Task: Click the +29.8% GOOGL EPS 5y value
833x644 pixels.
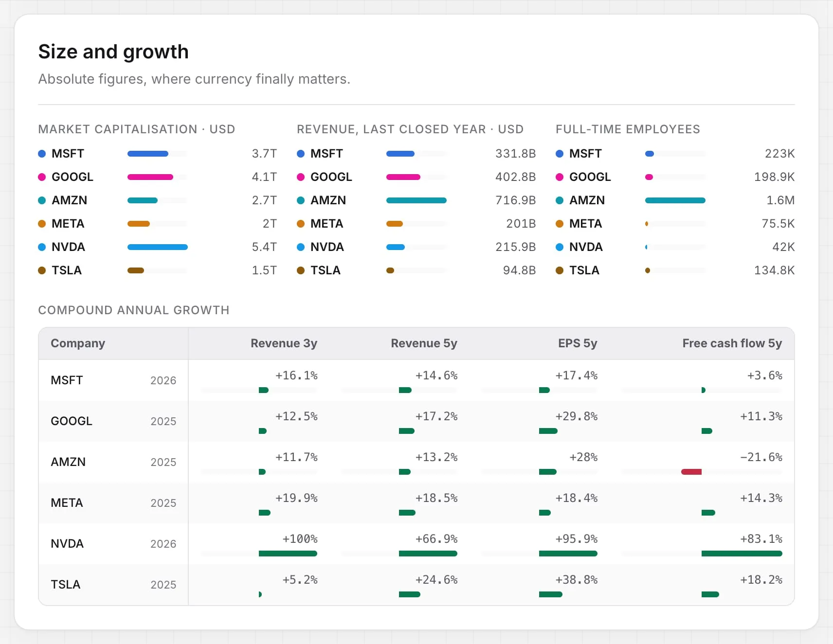Action: 577,416
